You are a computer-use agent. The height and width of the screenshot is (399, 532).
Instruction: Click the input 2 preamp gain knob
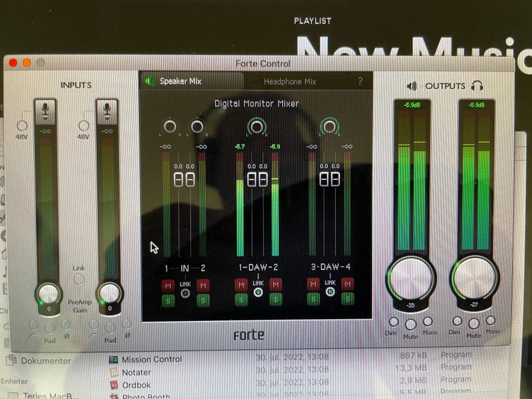coord(110,293)
